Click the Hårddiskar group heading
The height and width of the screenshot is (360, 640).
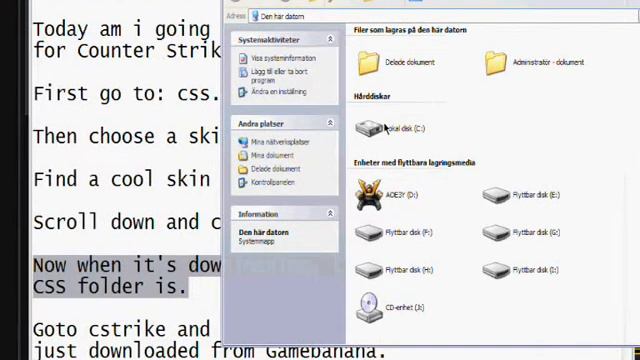372,97
